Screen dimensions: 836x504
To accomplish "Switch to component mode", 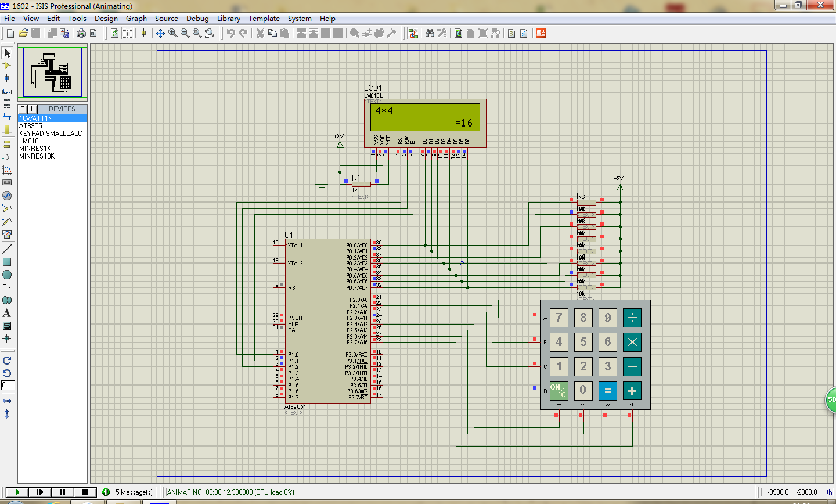I will click(x=7, y=66).
